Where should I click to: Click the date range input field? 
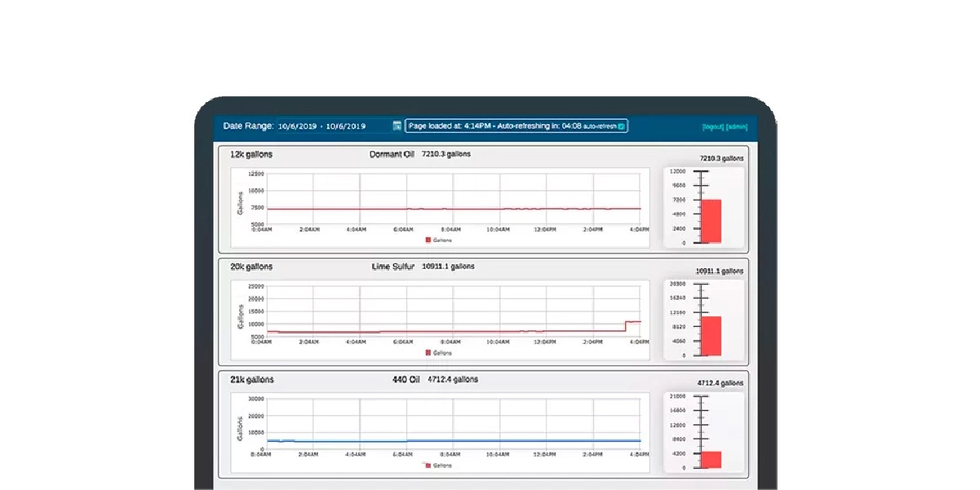coord(335,126)
